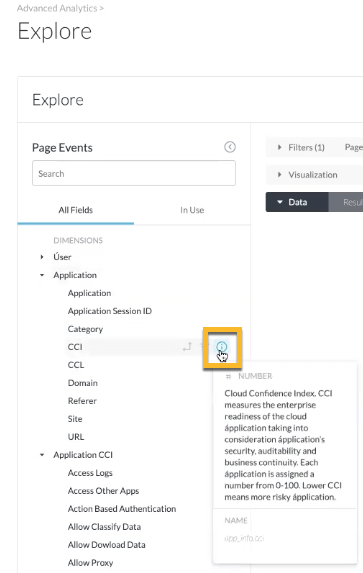The height and width of the screenshot is (573, 363).
Task: Collapse the Application CCI group
Action: [42, 455]
